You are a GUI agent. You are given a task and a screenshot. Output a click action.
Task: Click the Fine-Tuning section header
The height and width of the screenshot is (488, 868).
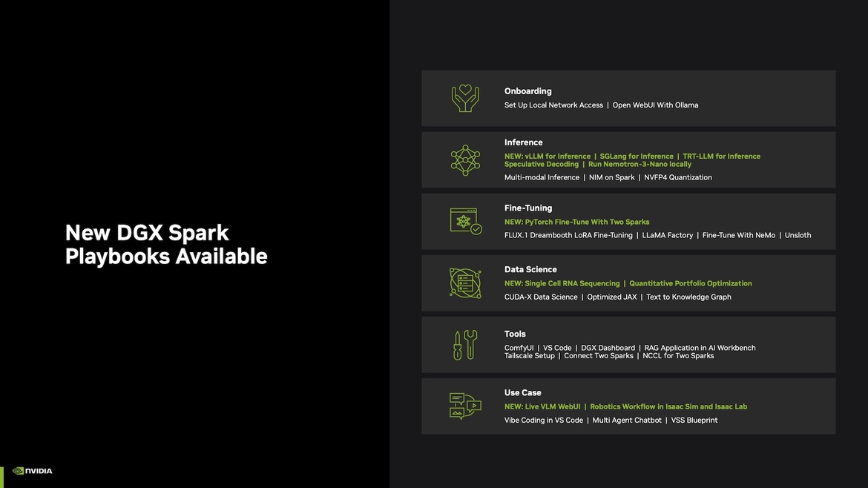(527, 207)
